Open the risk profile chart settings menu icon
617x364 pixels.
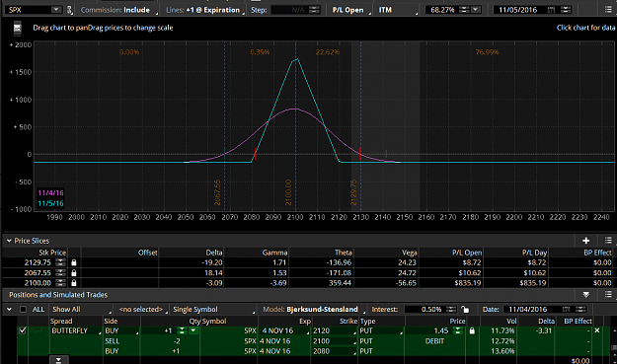click(x=608, y=10)
